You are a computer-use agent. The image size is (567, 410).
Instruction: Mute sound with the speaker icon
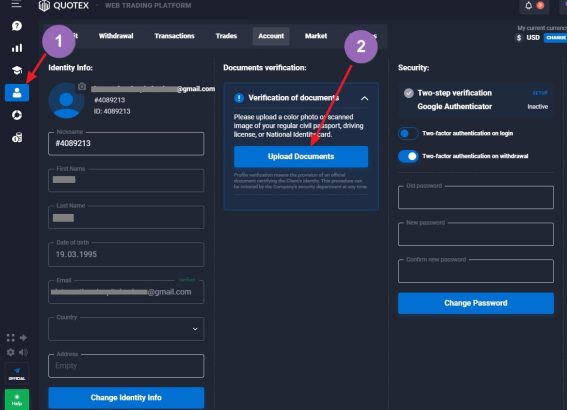click(23, 352)
